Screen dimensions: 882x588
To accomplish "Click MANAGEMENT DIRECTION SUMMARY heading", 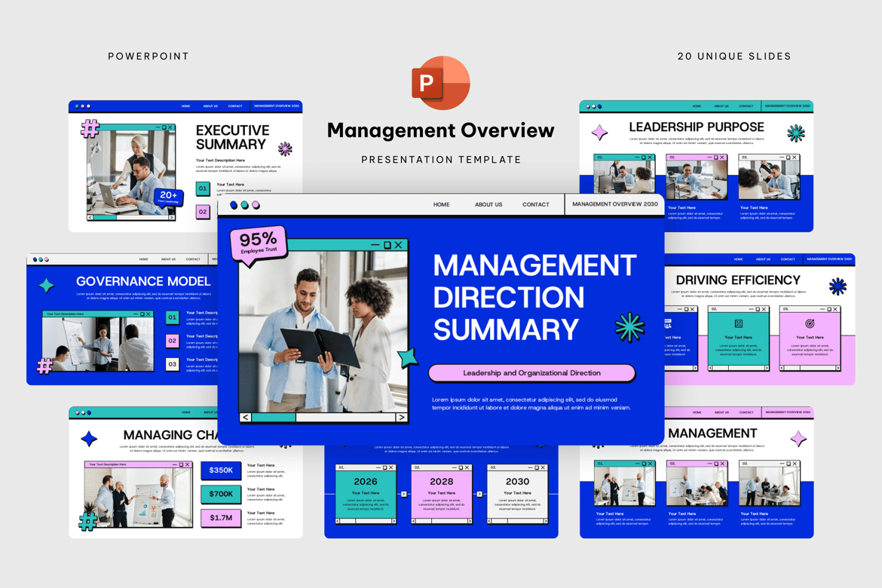I will pyautogui.click(x=534, y=297).
